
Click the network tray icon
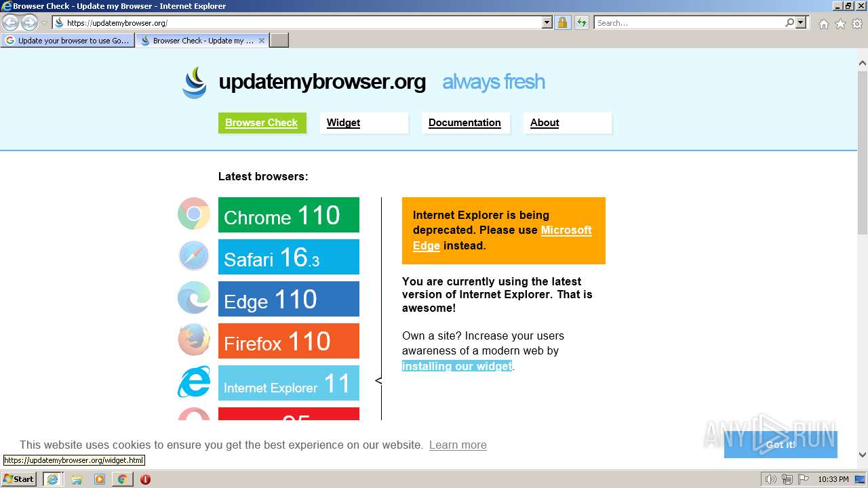(787, 479)
